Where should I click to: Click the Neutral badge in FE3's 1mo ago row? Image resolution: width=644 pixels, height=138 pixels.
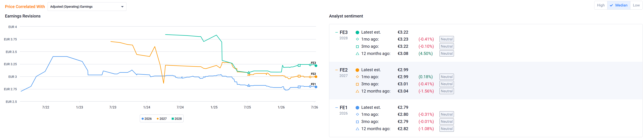pos(447,39)
